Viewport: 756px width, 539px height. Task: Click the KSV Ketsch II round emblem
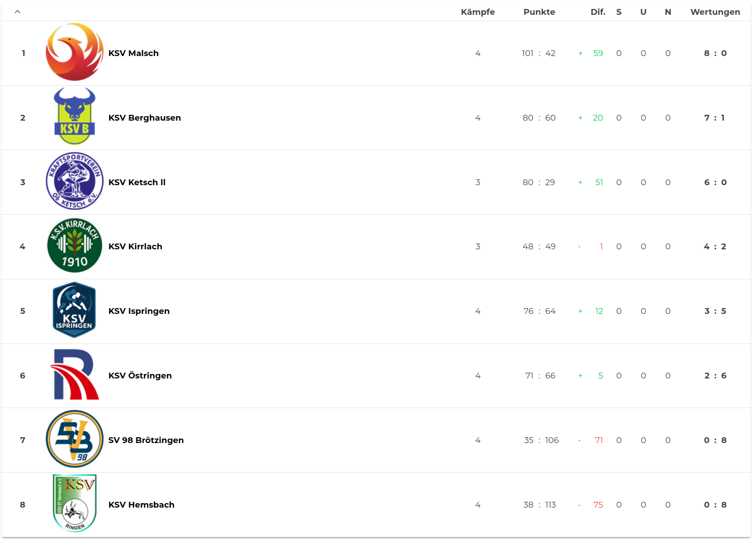click(74, 181)
